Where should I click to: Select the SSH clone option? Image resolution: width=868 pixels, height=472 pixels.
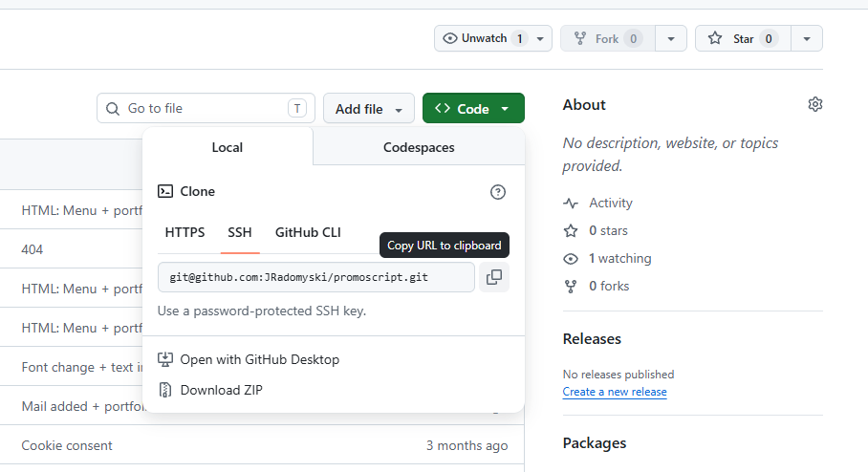pos(240,232)
